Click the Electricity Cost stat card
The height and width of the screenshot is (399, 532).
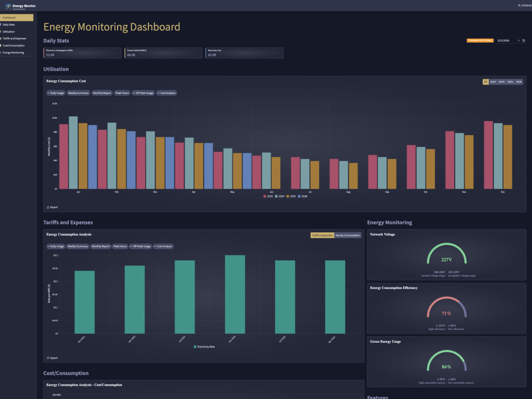coord(244,53)
